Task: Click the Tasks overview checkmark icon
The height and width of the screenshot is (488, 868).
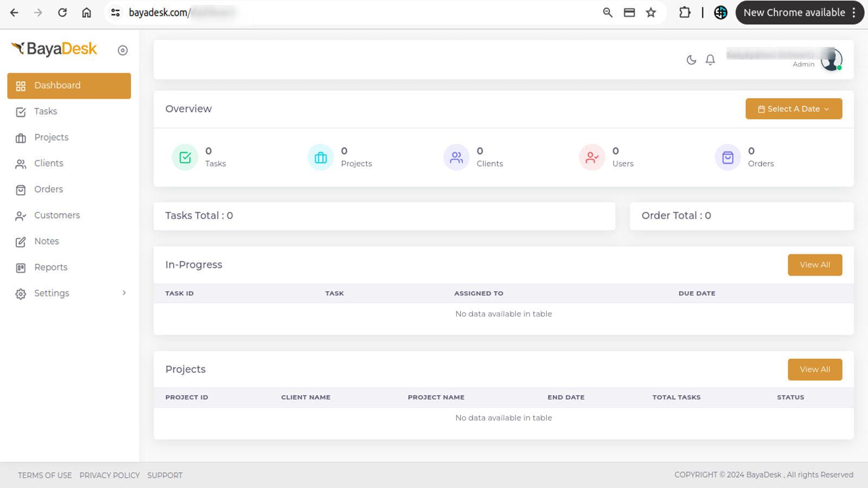Action: 185,157
